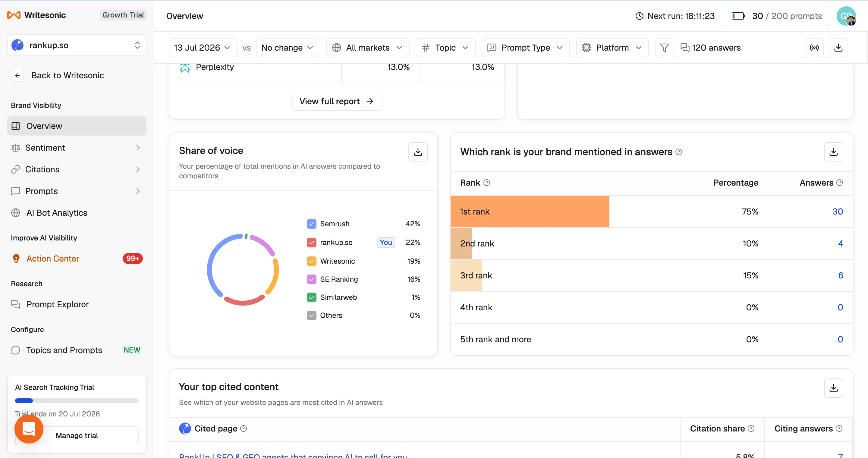Click the funnel filter icon
This screenshot has height=458, width=868.
664,48
